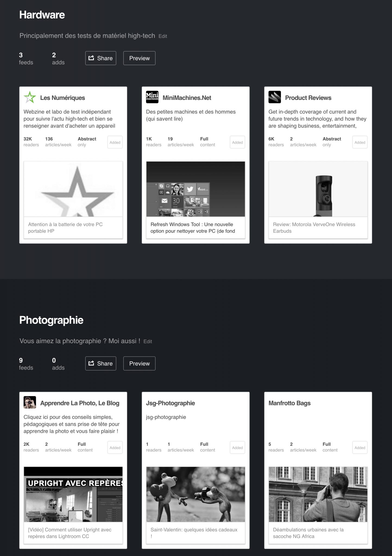Screen dimensions: 392x556
Task: Preview the Hardware collection
Action: click(x=140, y=58)
